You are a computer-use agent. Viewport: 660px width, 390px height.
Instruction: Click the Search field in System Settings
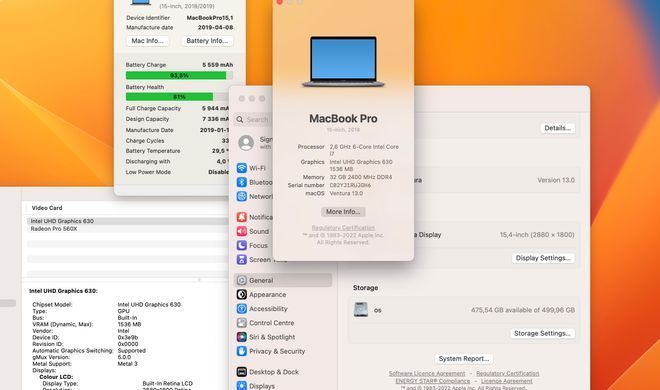point(253,119)
